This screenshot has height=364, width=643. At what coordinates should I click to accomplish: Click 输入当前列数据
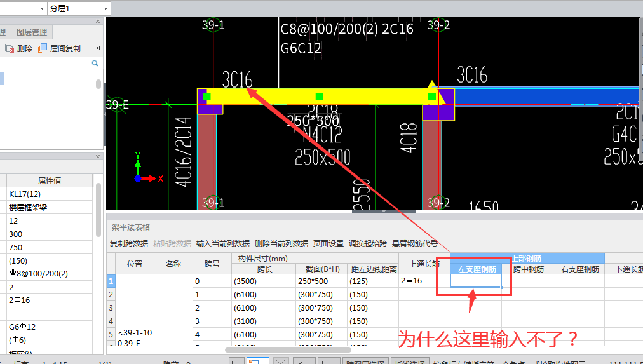point(222,244)
